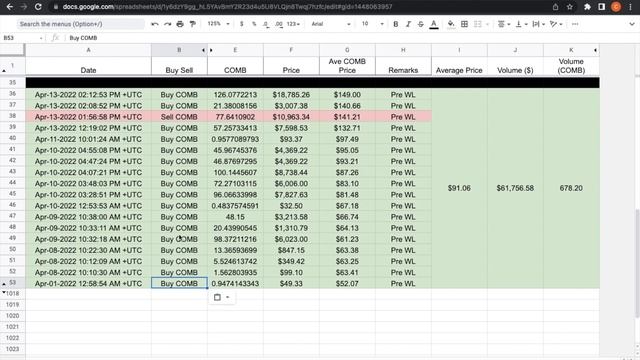Open the horizontal align dropdown

click(x=504, y=24)
